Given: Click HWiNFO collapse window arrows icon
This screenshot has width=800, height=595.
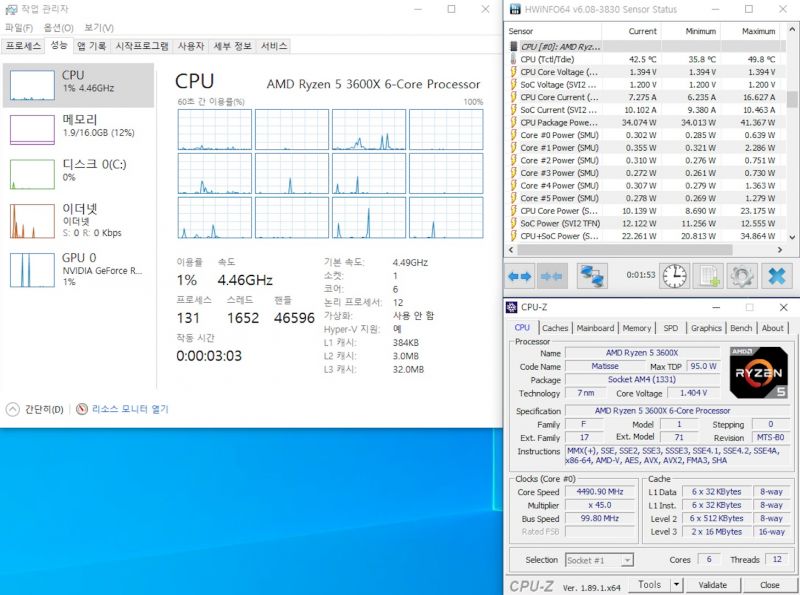Looking at the screenshot, I should (x=551, y=276).
